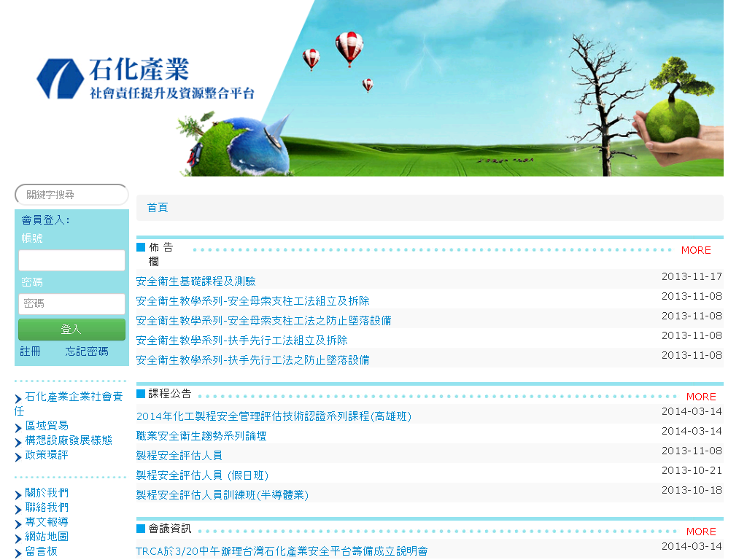Open 專文報導 sidebar menu item
747x560 pixels.
47,522
